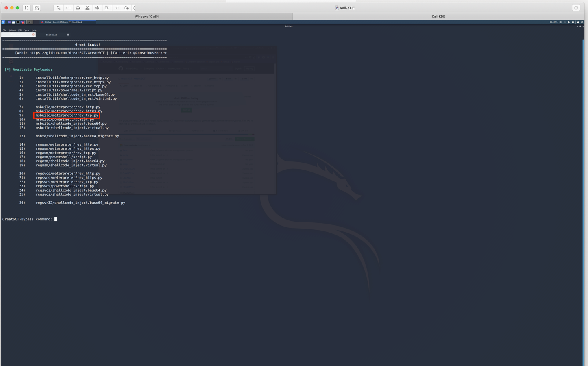Select line msbuild/meterpreter/rev_tcp.py
Viewport: 588px width, 366px height.
[67, 115]
